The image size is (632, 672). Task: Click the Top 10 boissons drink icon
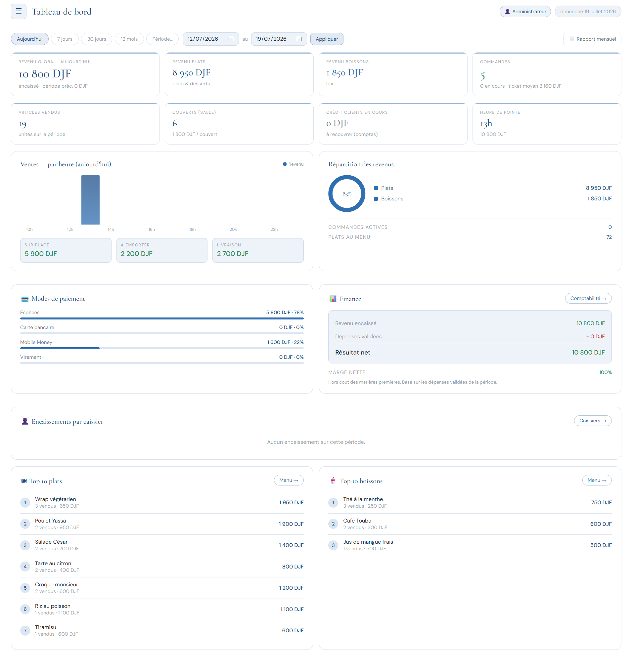coord(333,481)
